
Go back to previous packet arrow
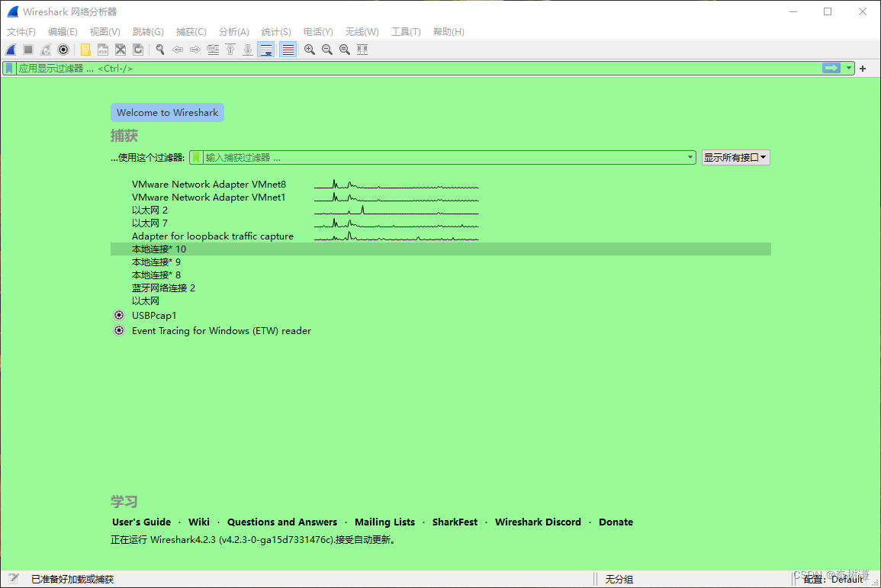click(x=178, y=50)
